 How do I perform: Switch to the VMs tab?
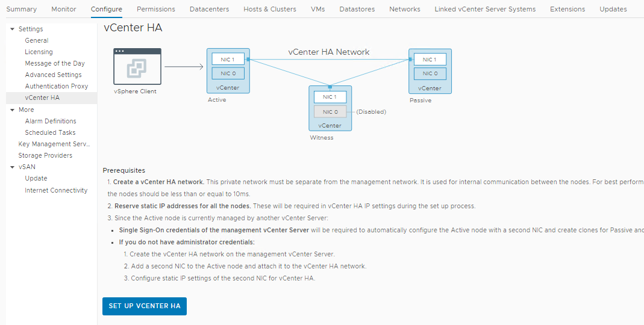pyautogui.click(x=318, y=9)
